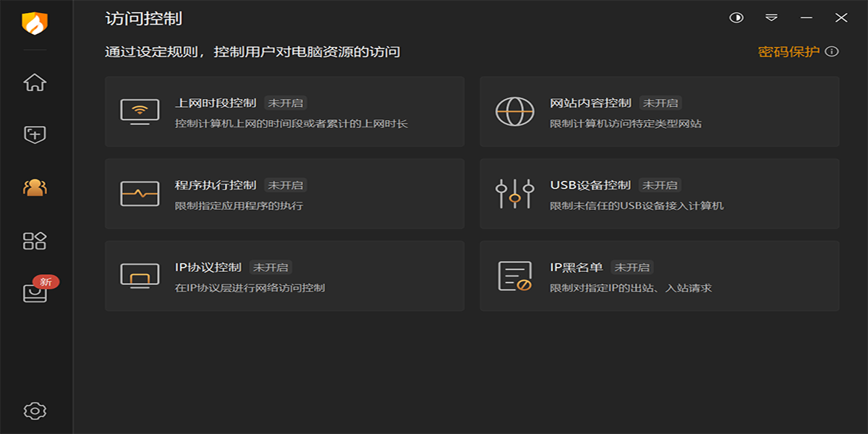
Task: Click description 限制指定应用程序的执行
Action: (x=239, y=205)
